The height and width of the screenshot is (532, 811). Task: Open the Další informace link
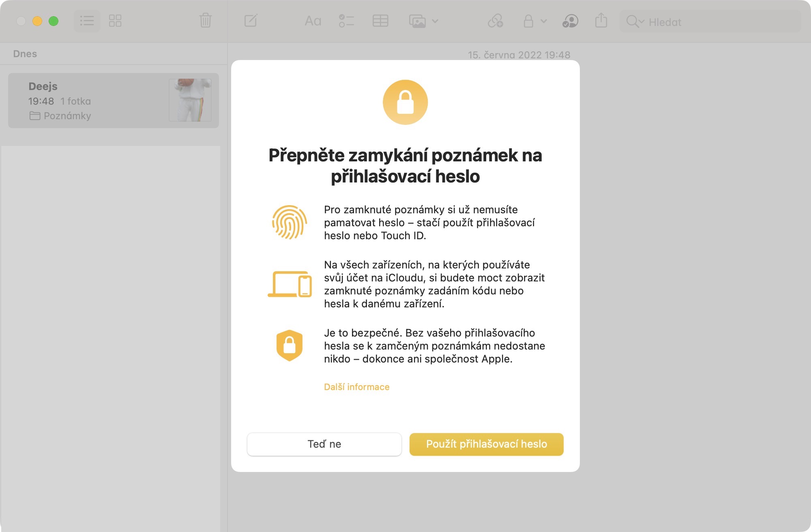356,387
